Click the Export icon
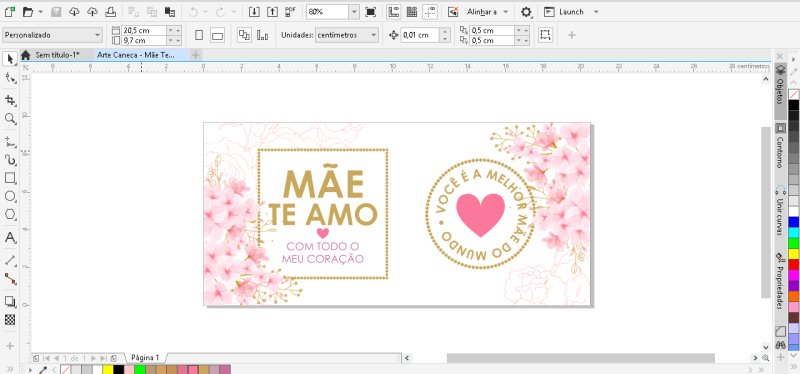The image size is (800, 374). 272,11
